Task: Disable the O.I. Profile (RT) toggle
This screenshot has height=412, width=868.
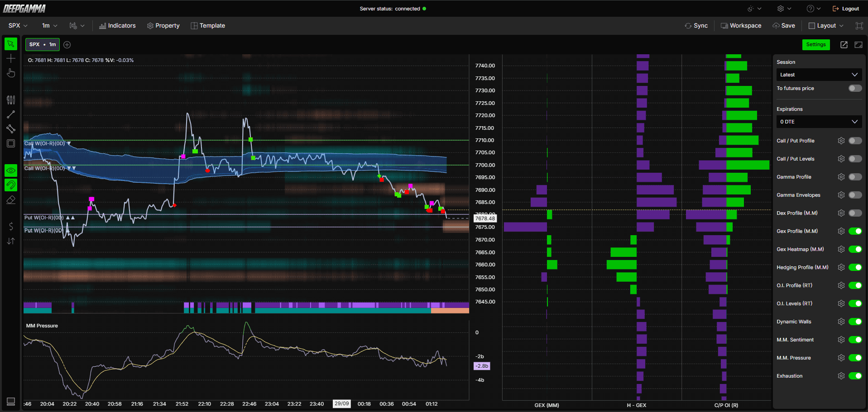Action: tap(855, 285)
